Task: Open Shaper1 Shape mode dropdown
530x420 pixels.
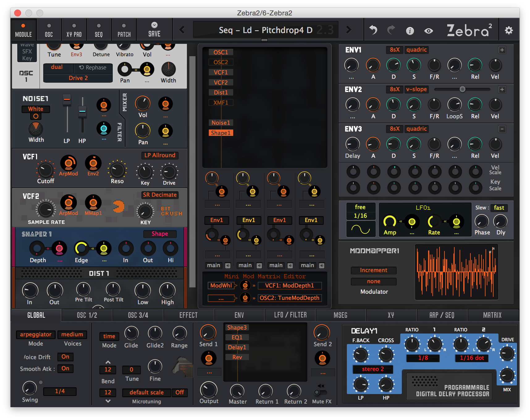Action: 160,234
